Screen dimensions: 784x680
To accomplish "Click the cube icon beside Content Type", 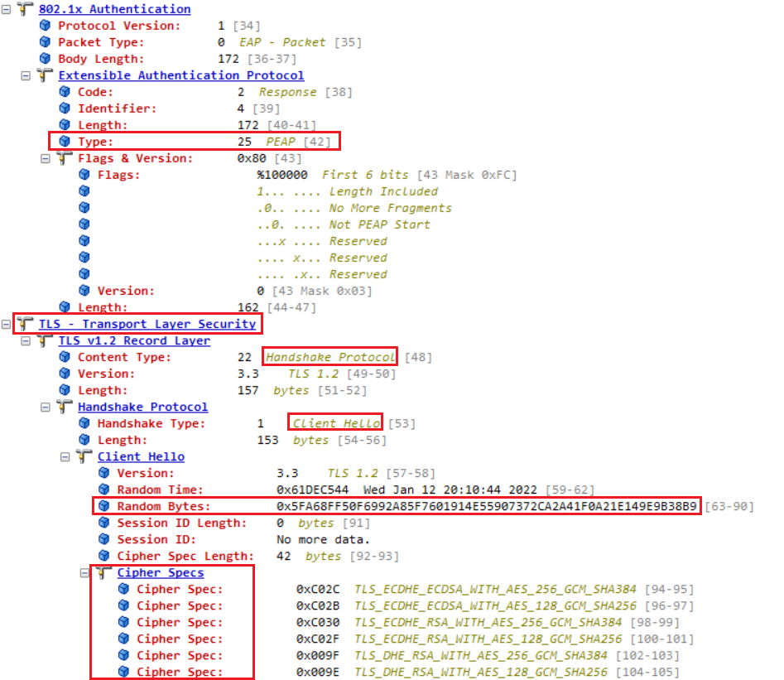I will [x=65, y=357].
